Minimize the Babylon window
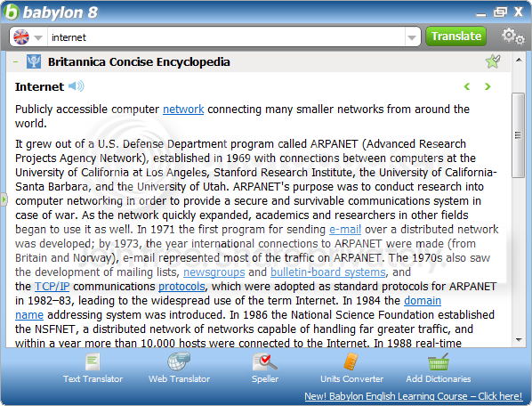The height and width of the screenshot is (406, 532). click(x=481, y=14)
